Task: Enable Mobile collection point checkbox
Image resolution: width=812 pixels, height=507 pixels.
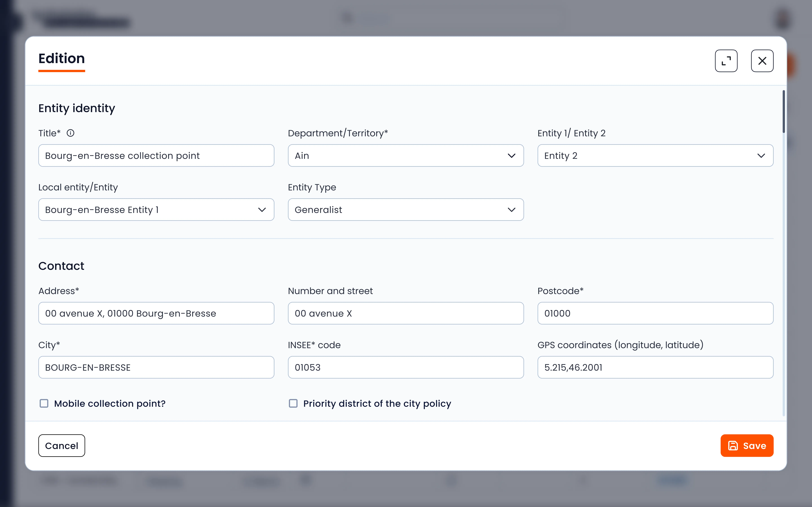Action: point(44,403)
